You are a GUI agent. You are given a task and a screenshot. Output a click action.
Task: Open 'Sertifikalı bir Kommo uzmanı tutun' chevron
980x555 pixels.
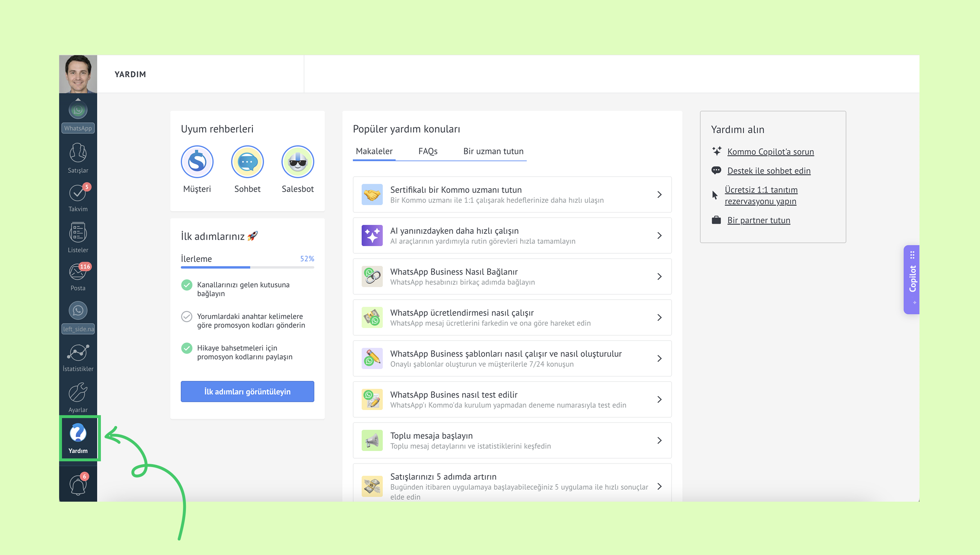tap(659, 194)
